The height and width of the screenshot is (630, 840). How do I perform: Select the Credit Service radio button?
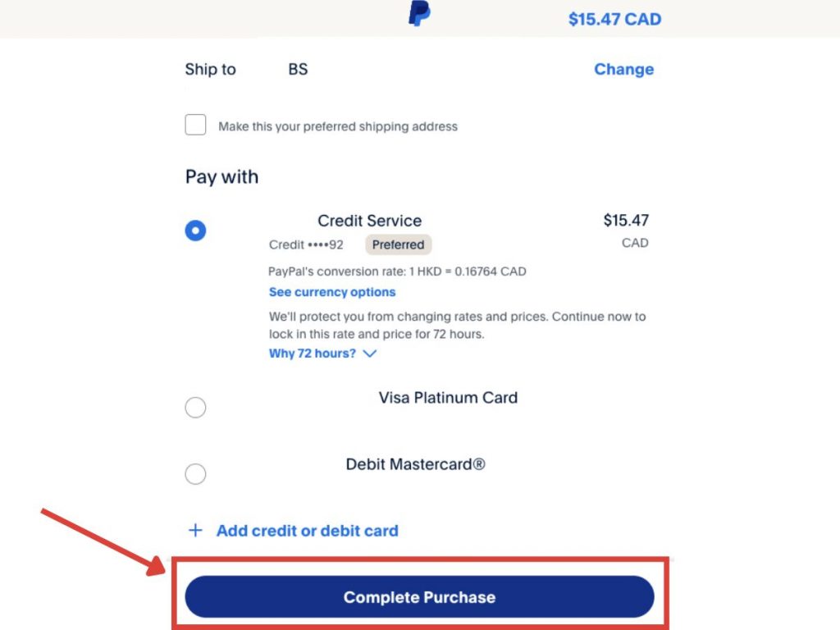195,231
